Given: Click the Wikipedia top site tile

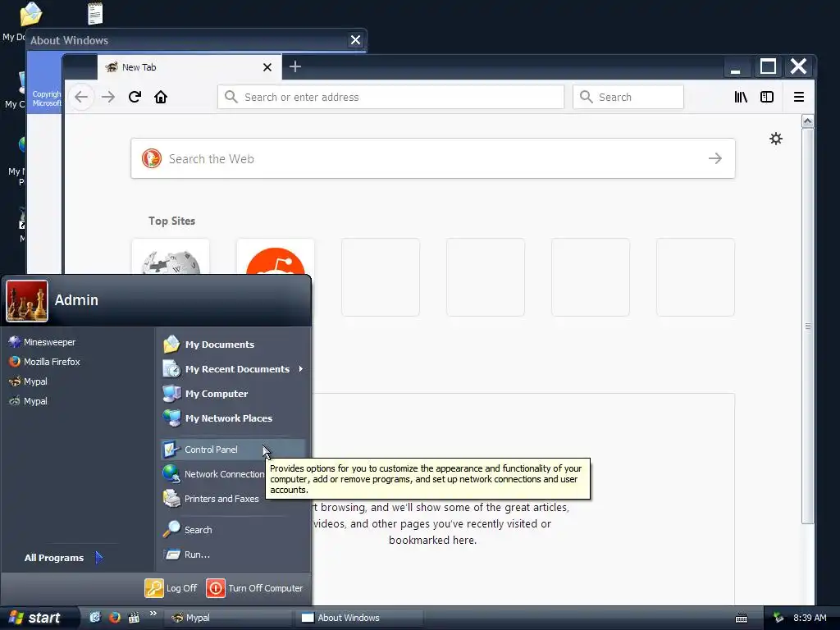Looking at the screenshot, I should tap(171, 257).
